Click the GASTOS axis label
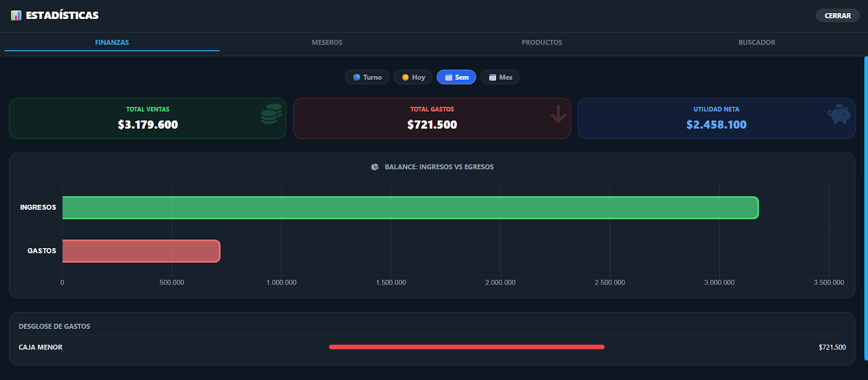This screenshot has width=868, height=380. pyautogui.click(x=42, y=251)
